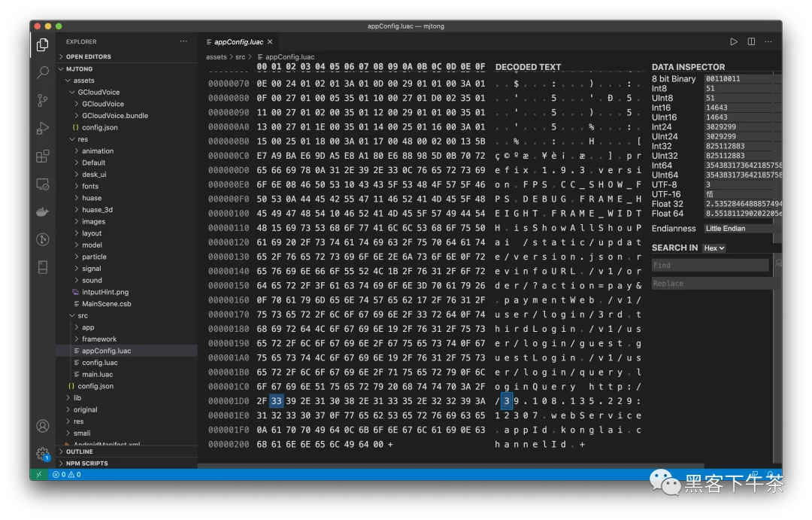Open errors and warnings status indicator
Image resolution: width=812 pixels, height=520 pixels.
[x=67, y=474]
